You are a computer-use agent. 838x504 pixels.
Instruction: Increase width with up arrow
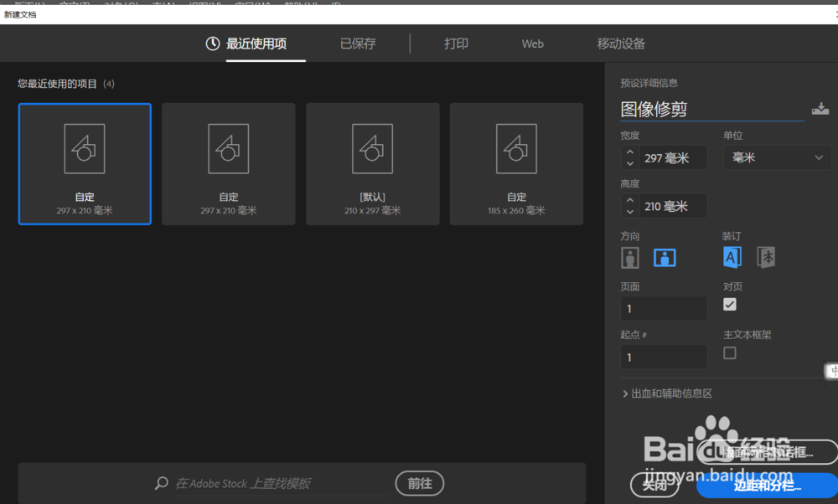pos(630,152)
